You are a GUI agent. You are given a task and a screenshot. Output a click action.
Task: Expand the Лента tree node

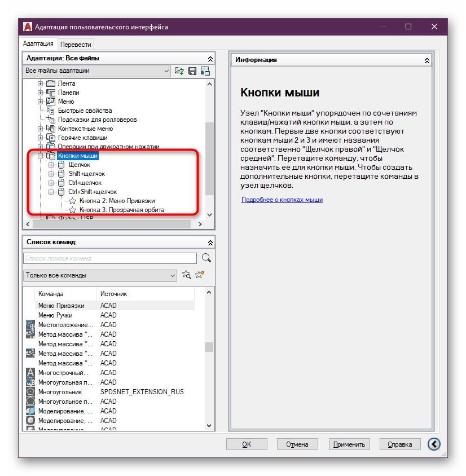tap(41, 83)
